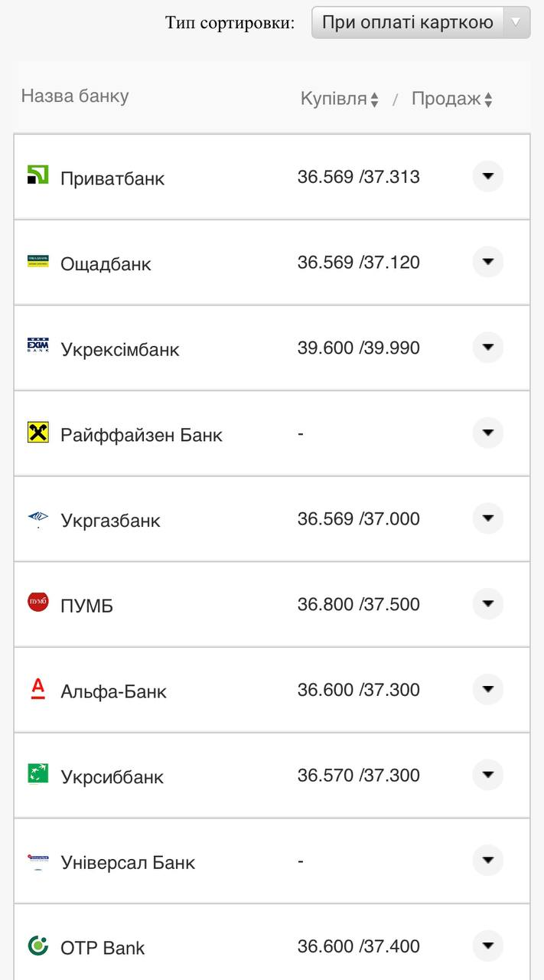Screen dimensions: 544x980
Task: Select the Укрексімбанк rate 39.600 /39.990
Action: (x=358, y=348)
